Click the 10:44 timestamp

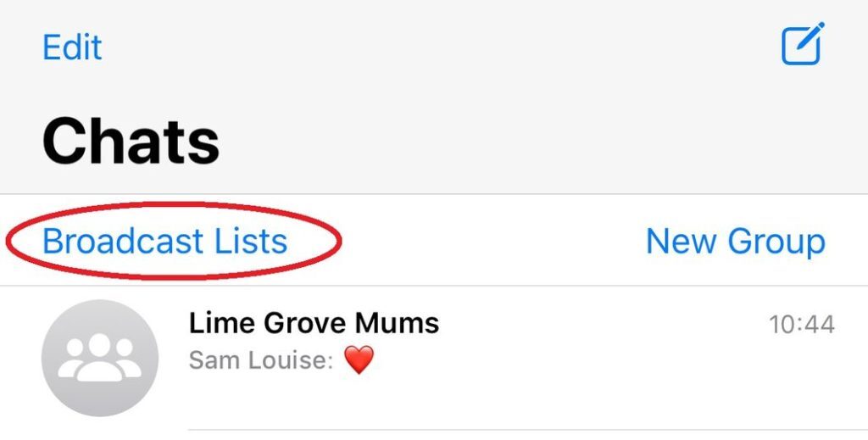801,324
